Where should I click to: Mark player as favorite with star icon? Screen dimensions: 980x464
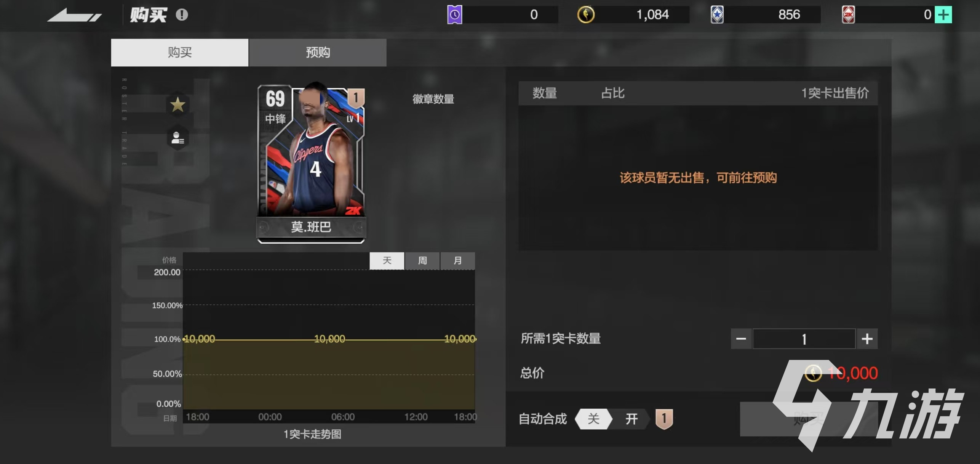pyautogui.click(x=177, y=104)
